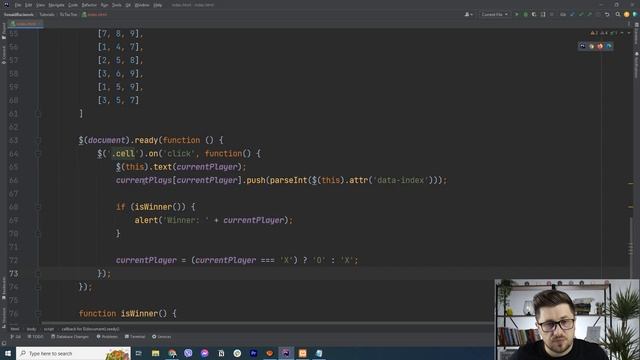Click the Run with Coverage icon
The width and height of the screenshot is (640, 360).
point(534,14)
